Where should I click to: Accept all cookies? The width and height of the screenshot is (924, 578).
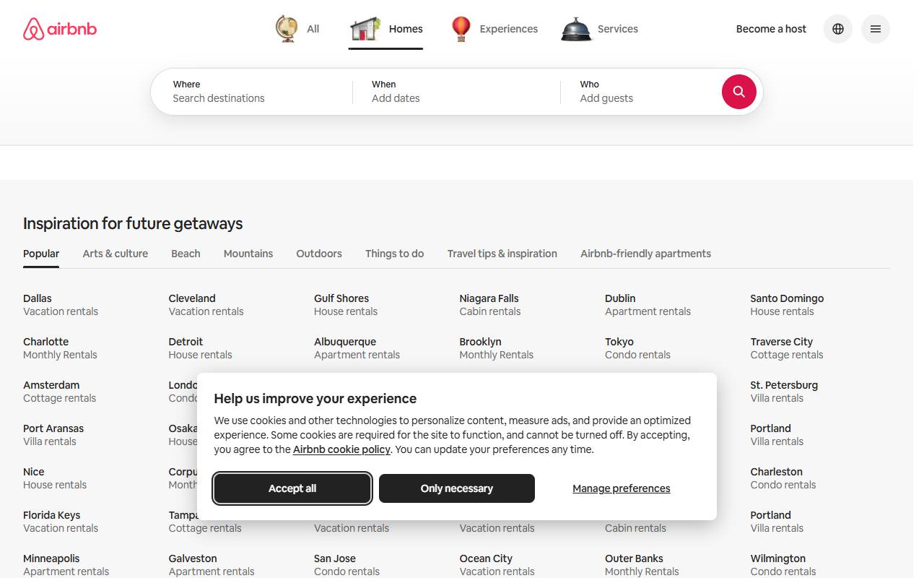292,488
